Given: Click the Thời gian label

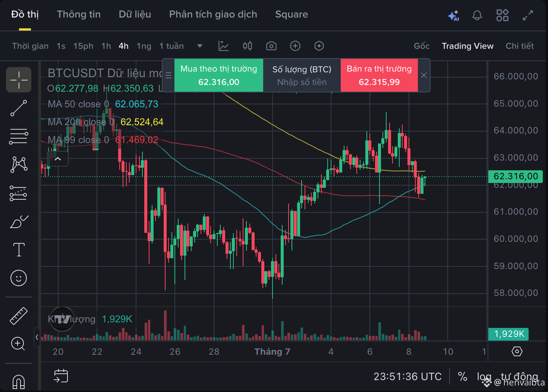Looking at the screenshot, I should click(x=30, y=46).
